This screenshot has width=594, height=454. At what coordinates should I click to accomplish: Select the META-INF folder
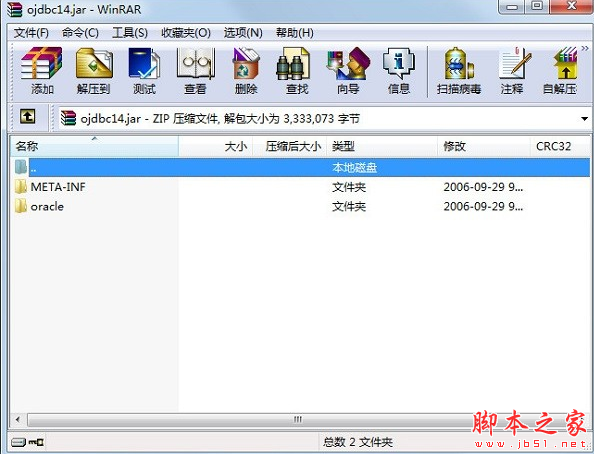(x=58, y=187)
